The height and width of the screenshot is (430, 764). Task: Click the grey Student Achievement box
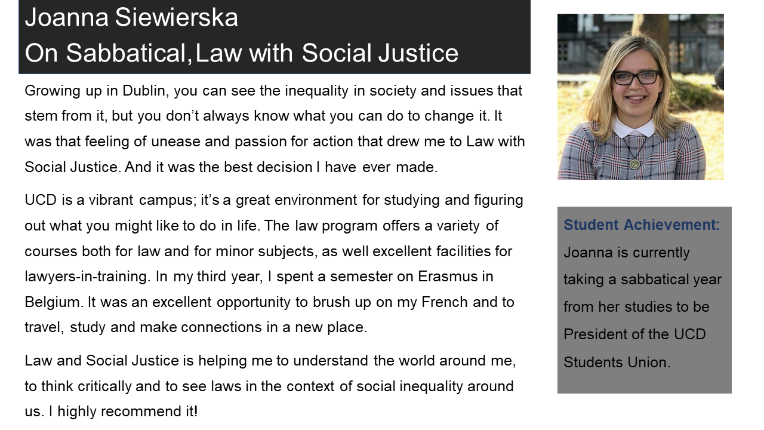coord(644,300)
